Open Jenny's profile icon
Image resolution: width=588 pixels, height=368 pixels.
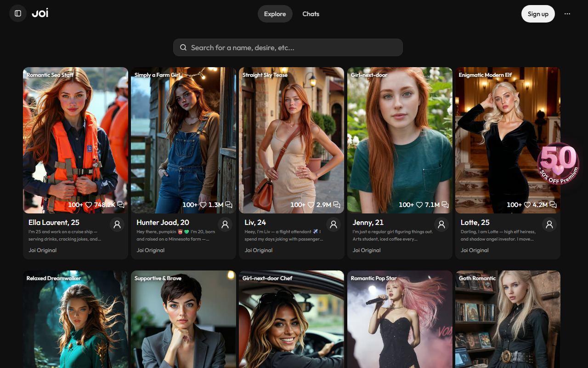(441, 224)
